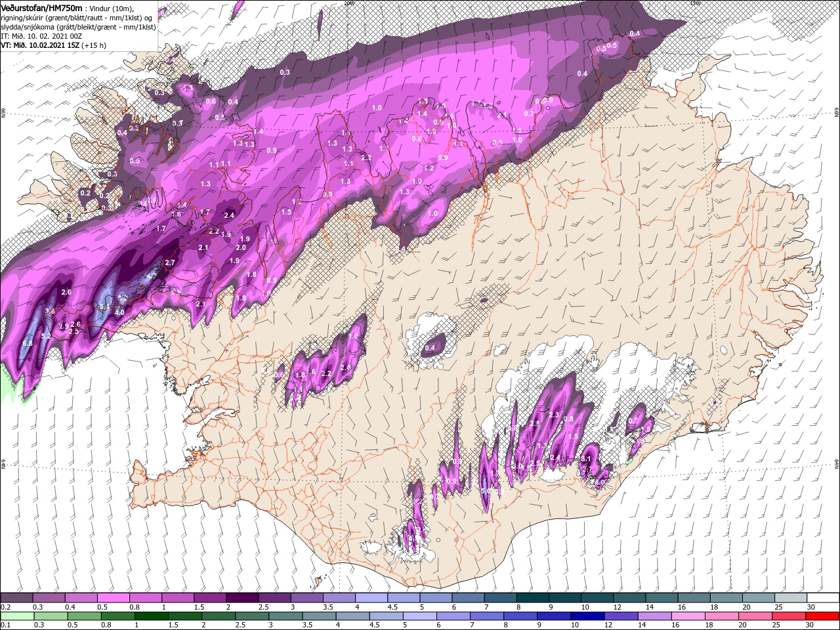Click the dark violet 2.5 swatch in upper legend

pyautogui.click(x=274, y=598)
